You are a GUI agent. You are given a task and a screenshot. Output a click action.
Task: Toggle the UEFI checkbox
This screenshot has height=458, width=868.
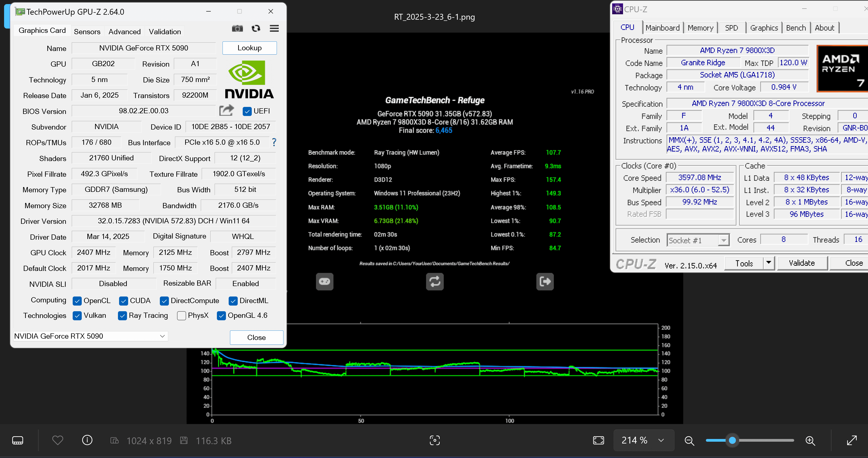pos(247,111)
